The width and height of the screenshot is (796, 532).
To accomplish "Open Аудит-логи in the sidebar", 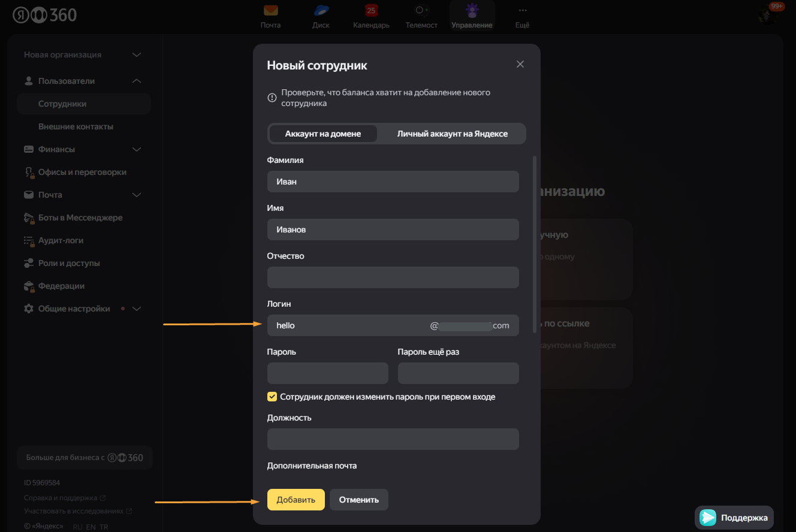I will pyautogui.click(x=61, y=240).
